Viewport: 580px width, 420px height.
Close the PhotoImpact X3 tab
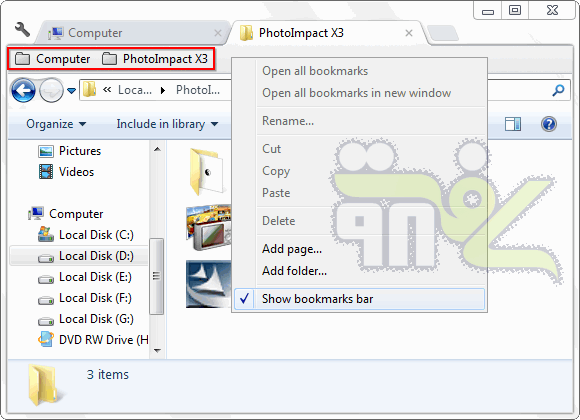[409, 33]
